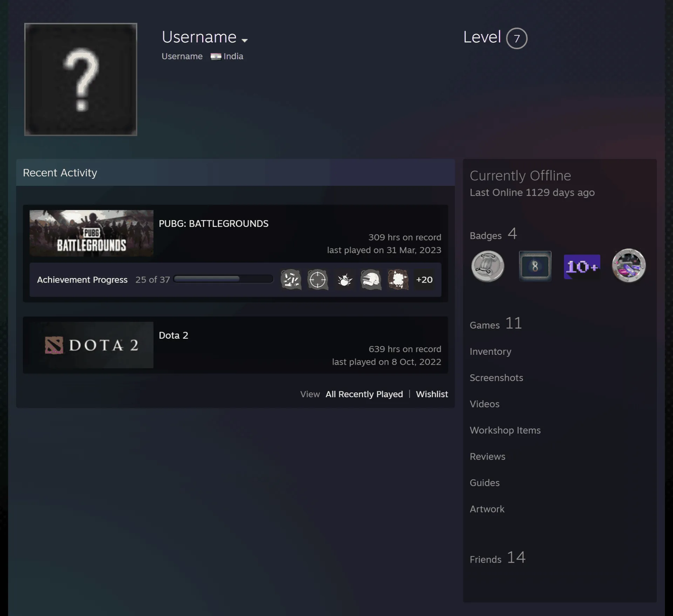This screenshot has height=616, width=673.
Task: Open Inventory in the sidebar
Action: (x=490, y=351)
